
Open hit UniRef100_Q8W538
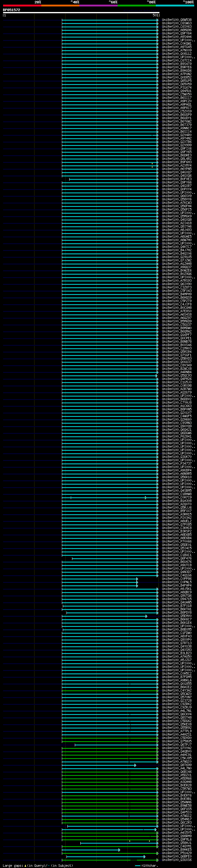coord(176,20)
